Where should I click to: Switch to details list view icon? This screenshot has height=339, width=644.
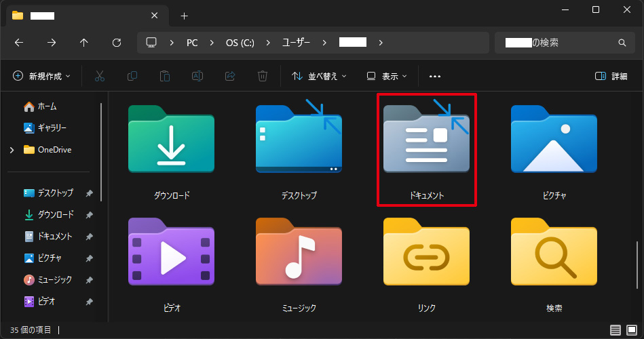coord(615,330)
